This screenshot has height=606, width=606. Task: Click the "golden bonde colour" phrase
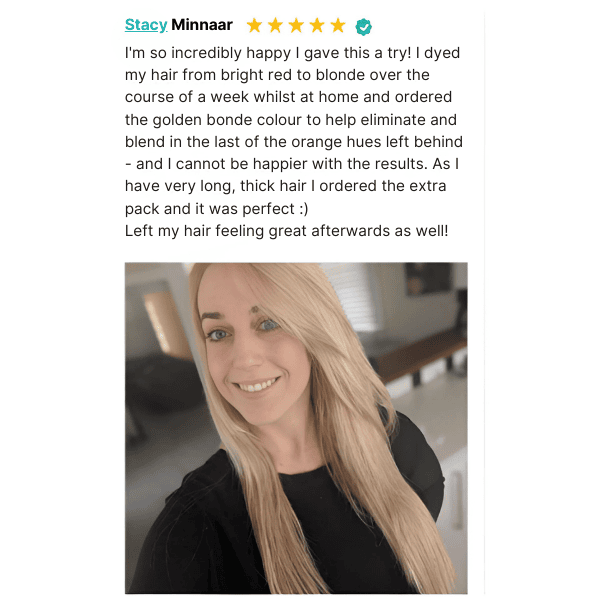tap(228, 120)
